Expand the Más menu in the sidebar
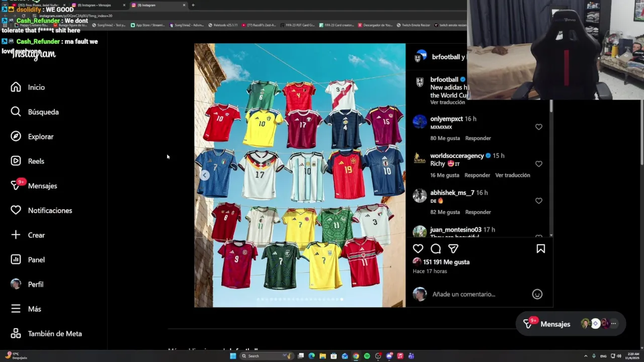 point(26,309)
